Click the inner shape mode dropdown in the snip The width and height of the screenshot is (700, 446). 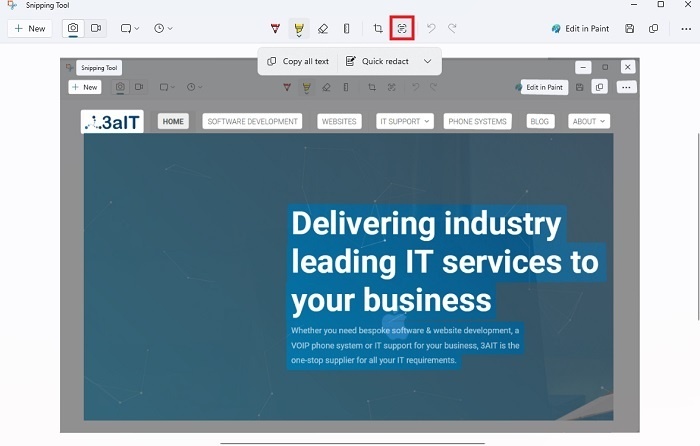[167, 88]
